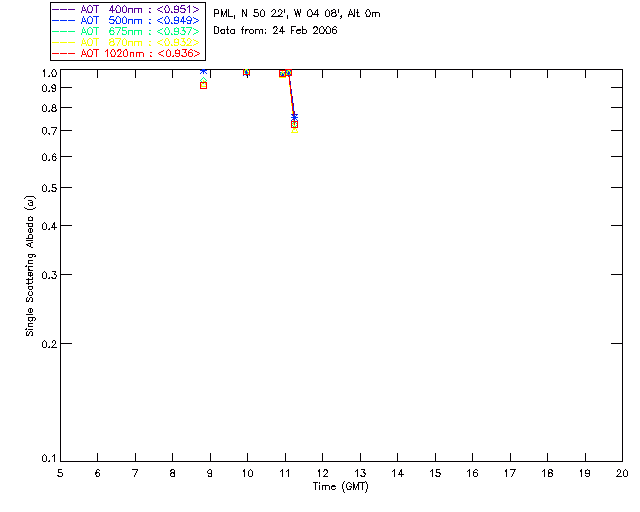640x512 pixels.
Task: Click y-axis tick label 0.2
Action: (x=49, y=344)
